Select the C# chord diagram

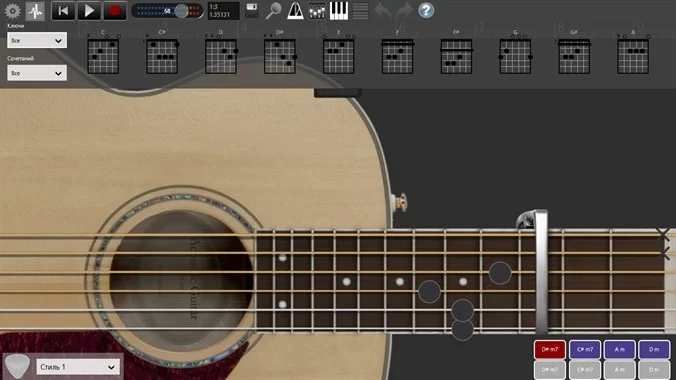(x=162, y=52)
